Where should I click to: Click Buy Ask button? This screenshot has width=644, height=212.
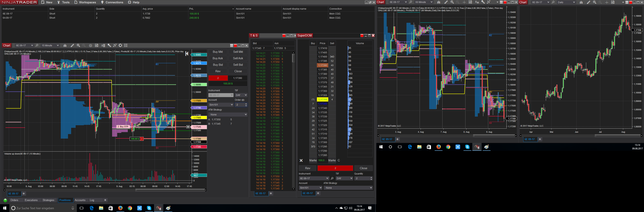[x=218, y=58]
